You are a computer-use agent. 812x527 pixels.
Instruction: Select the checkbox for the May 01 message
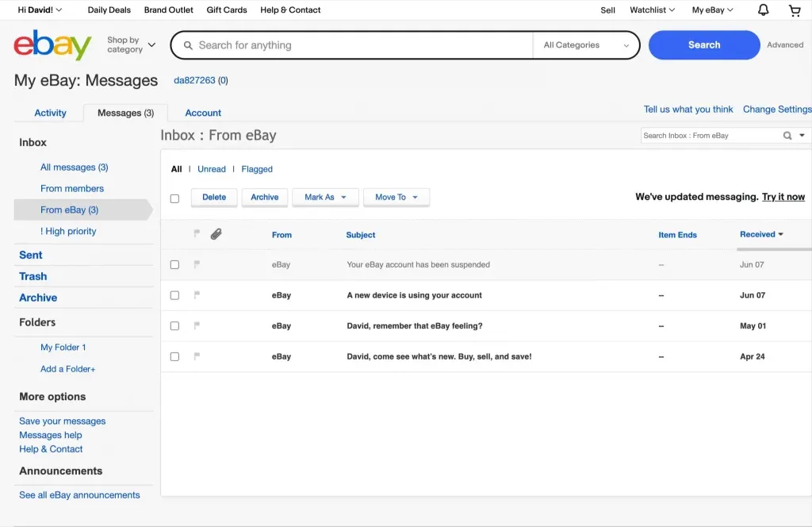(x=174, y=325)
